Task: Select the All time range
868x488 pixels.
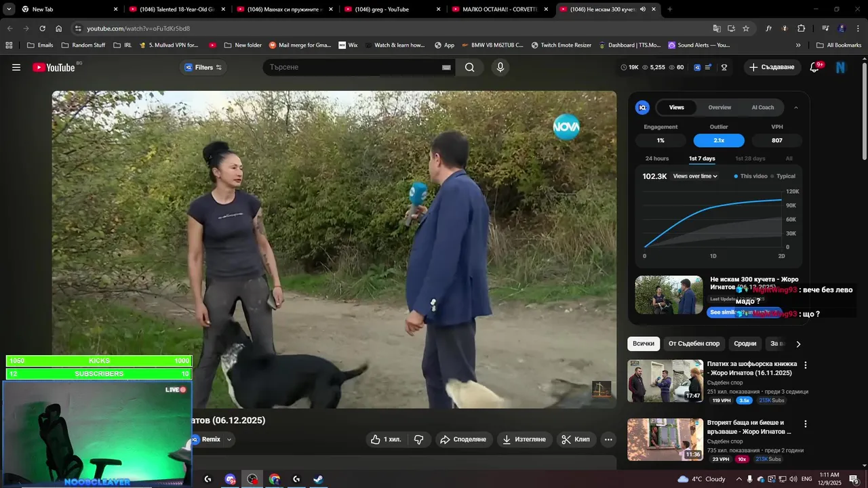Action: point(789,159)
